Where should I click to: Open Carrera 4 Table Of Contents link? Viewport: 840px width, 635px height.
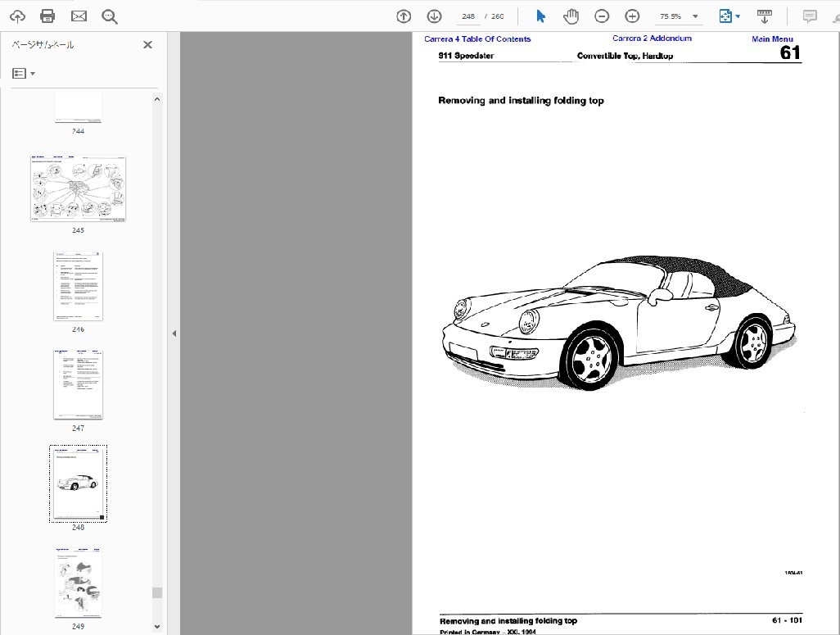click(477, 39)
